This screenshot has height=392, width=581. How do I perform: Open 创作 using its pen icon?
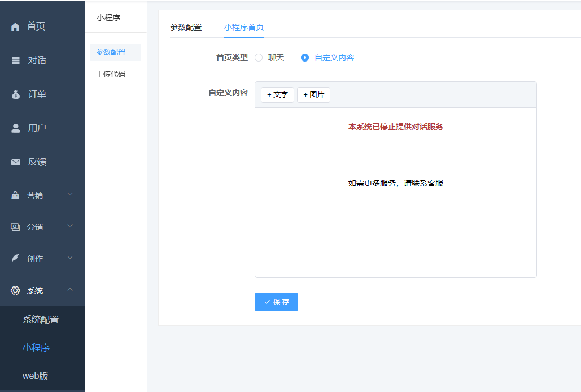point(15,258)
